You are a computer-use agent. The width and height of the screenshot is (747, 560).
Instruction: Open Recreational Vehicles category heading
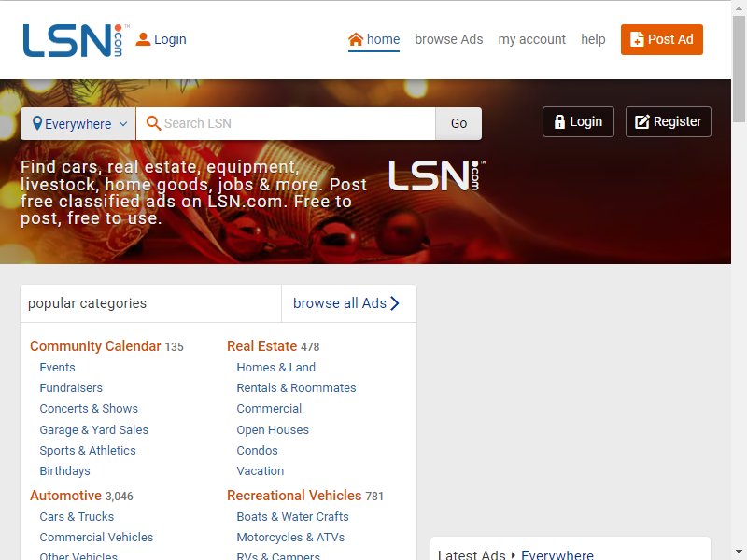pyautogui.click(x=294, y=496)
